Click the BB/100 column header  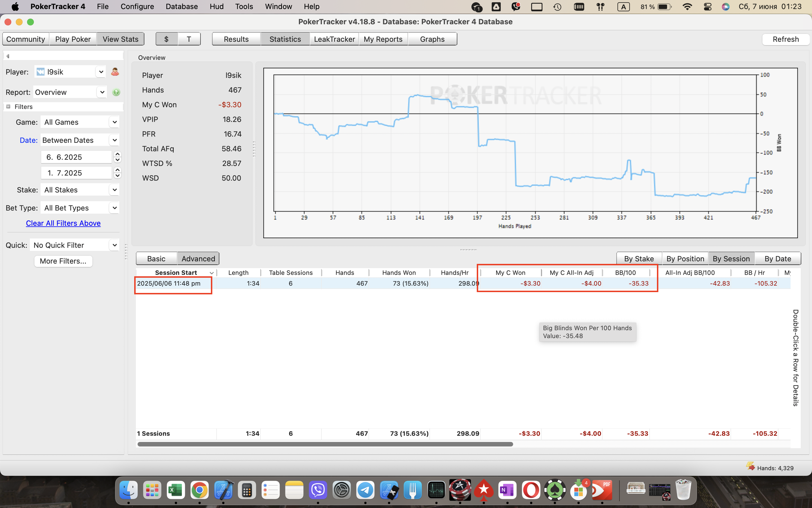[x=625, y=272]
